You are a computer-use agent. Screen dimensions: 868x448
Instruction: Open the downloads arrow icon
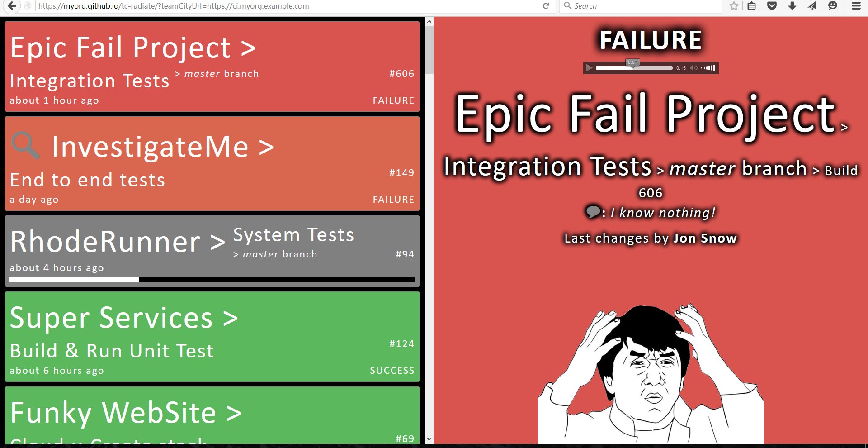(x=792, y=6)
